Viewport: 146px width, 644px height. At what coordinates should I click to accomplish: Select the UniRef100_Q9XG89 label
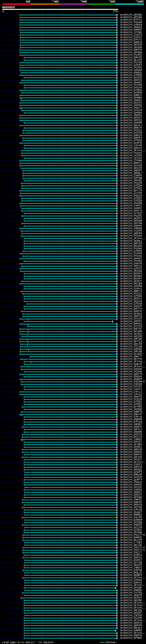coord(131,48)
